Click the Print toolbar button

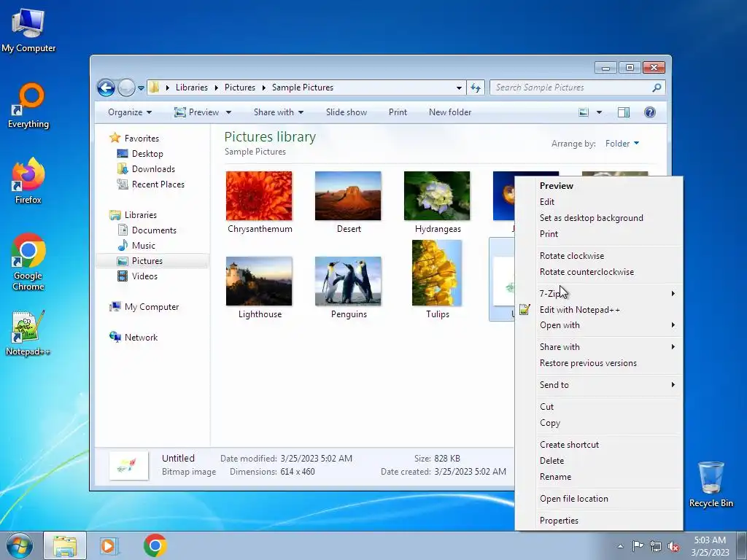pyautogui.click(x=398, y=112)
